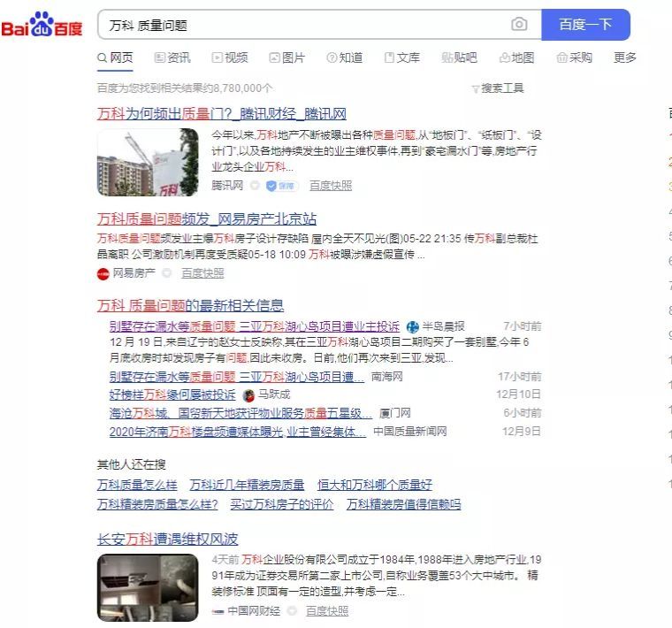Open 百度快照 for the 中国网财经 result
The height and width of the screenshot is (628, 672).
pos(327,611)
